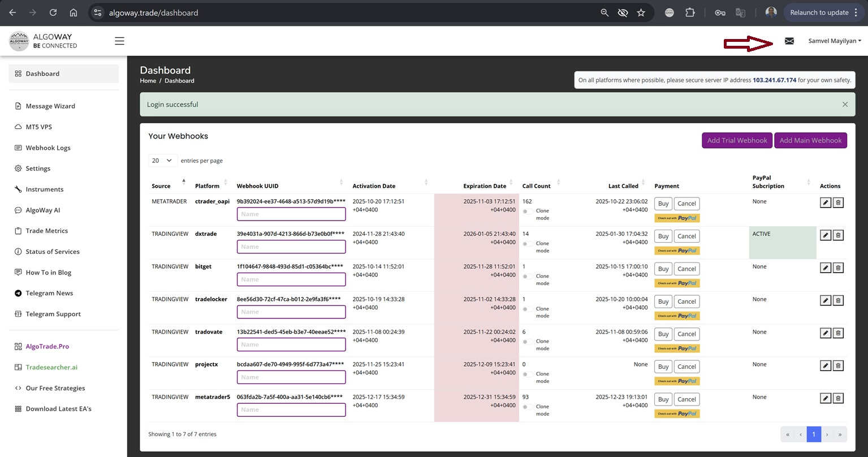Delete the metatrader5 webhook using the trash icon
This screenshot has height=457, width=868.
pyautogui.click(x=838, y=398)
